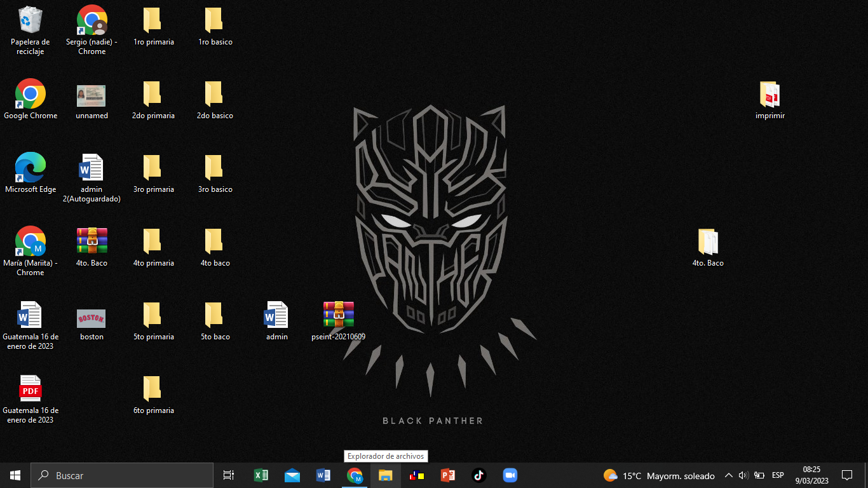Open the volume control in tray
The image size is (868, 488).
coord(743,475)
